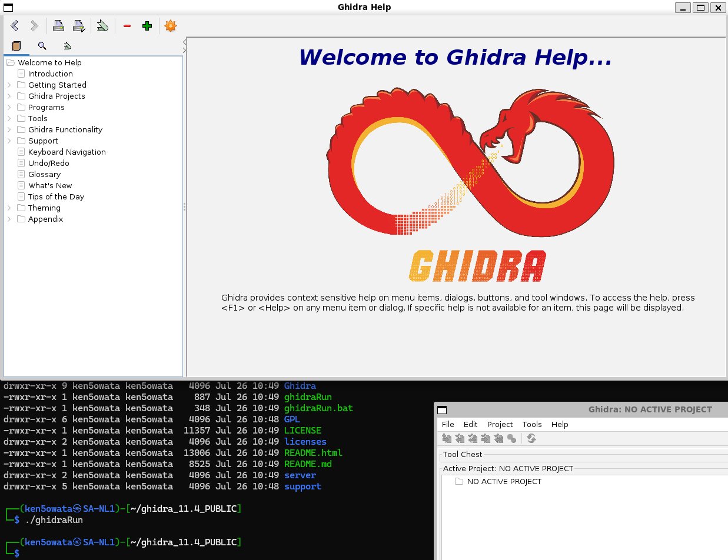Screen dimensions: 728x560
Task: Click LICENSE file name in terminal
Action: 302,431
